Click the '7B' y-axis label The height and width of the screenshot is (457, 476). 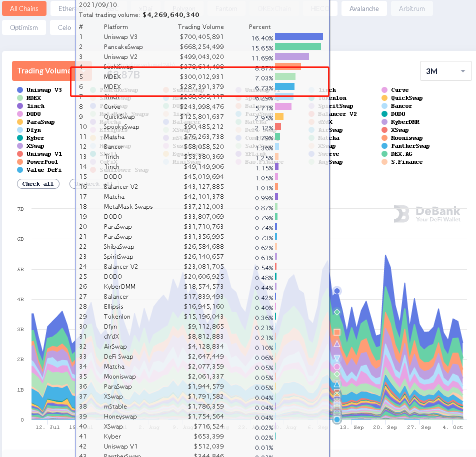(x=20, y=209)
